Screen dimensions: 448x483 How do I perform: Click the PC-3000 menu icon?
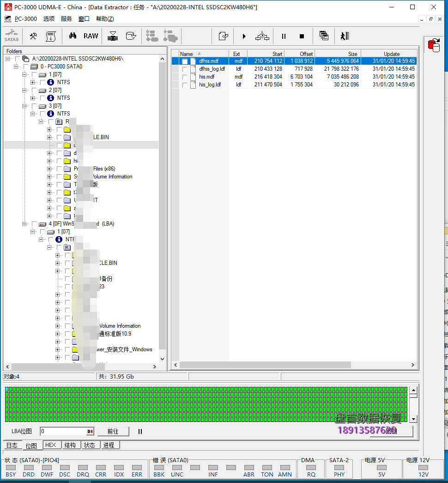pyautogui.click(x=8, y=19)
